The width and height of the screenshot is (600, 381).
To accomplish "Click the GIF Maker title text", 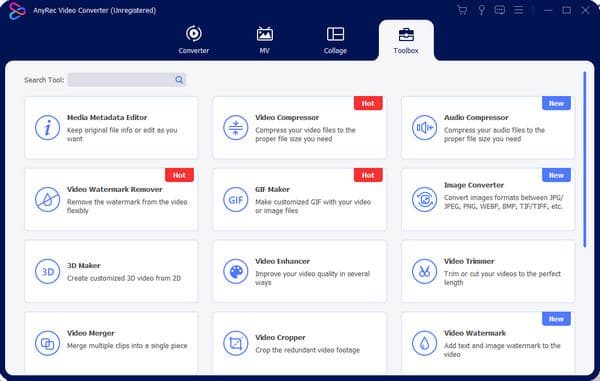I will click(x=272, y=189).
